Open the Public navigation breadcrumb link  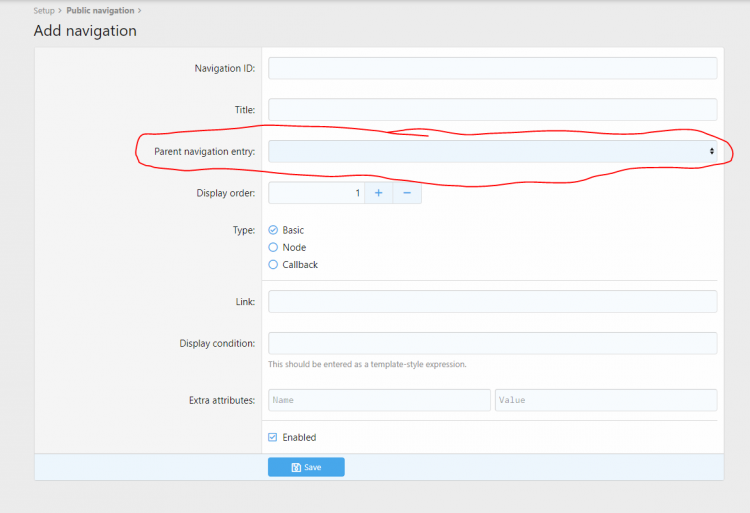click(100, 10)
